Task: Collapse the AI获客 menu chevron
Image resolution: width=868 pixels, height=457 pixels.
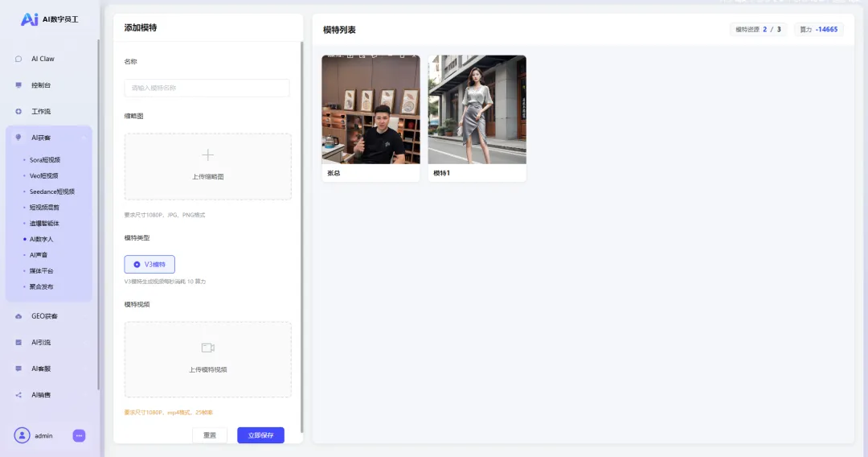Action: coord(84,138)
